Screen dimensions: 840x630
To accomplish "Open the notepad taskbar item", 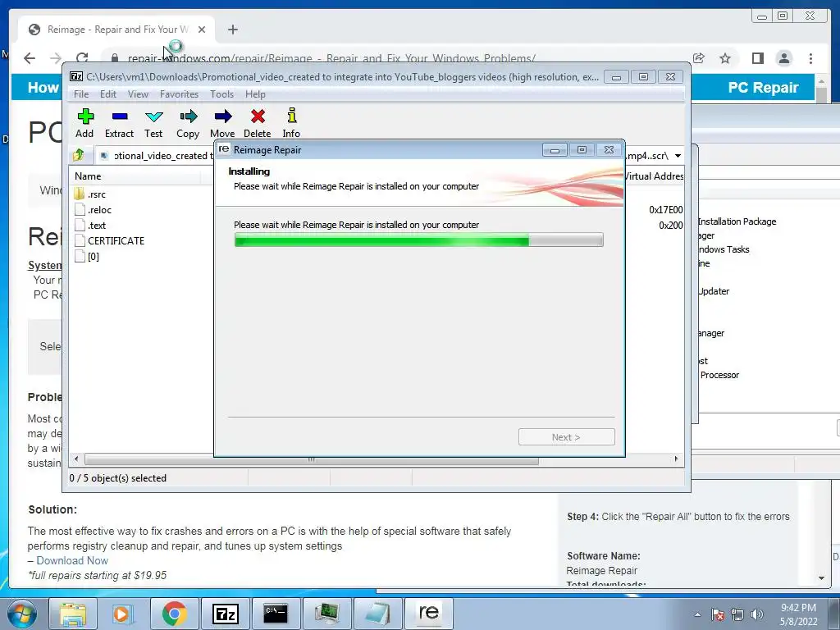I will (x=377, y=614).
